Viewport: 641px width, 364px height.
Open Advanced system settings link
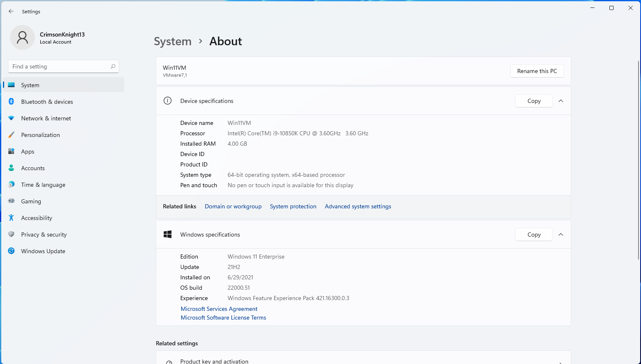point(358,206)
